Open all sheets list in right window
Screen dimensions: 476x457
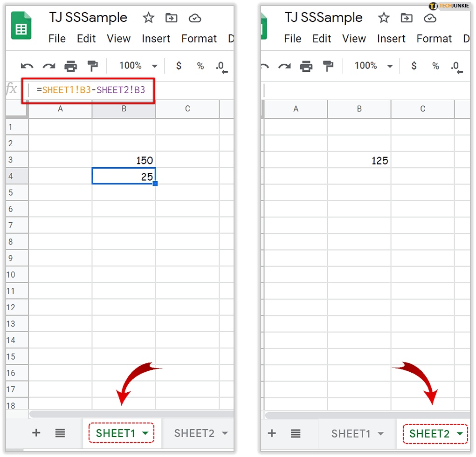pyautogui.click(x=296, y=434)
